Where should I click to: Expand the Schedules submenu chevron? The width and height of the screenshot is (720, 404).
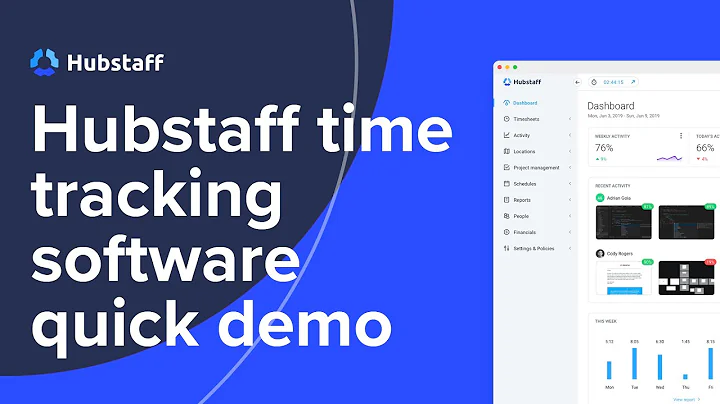[570, 184]
